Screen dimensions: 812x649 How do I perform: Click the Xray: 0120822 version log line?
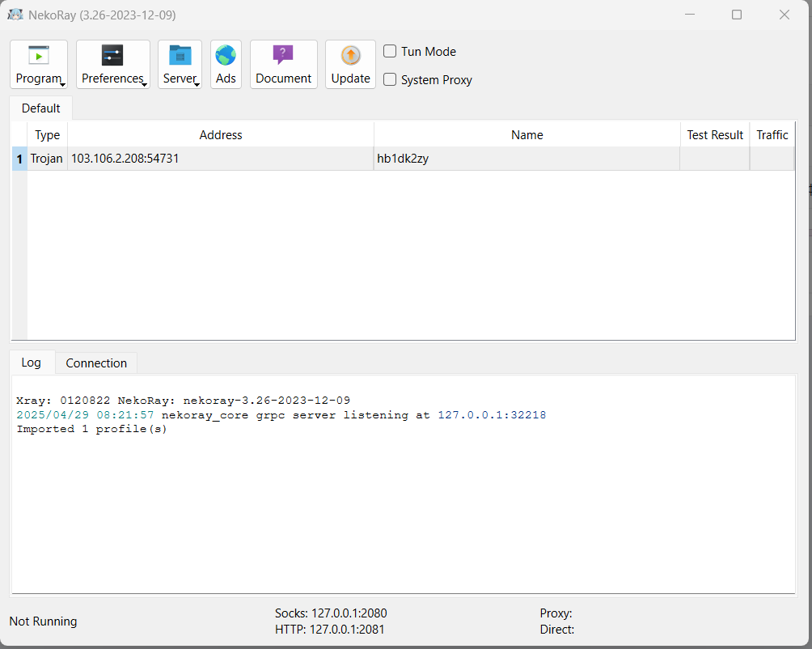pyautogui.click(x=184, y=401)
